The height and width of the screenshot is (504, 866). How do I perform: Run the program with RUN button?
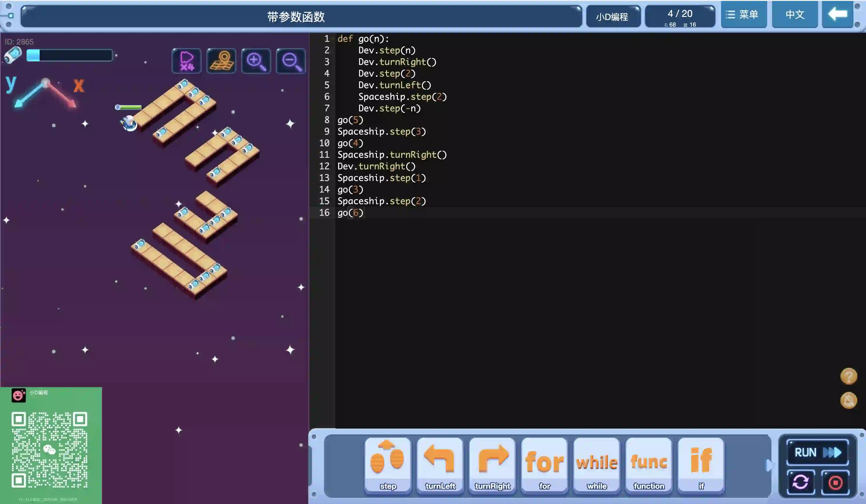point(817,452)
